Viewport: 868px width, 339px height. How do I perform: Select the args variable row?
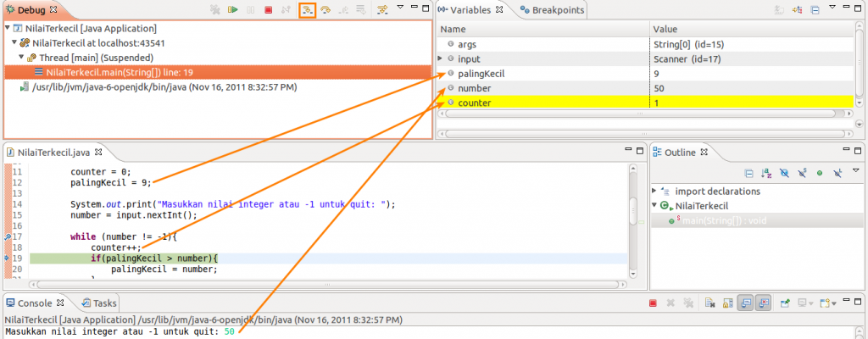pos(645,44)
